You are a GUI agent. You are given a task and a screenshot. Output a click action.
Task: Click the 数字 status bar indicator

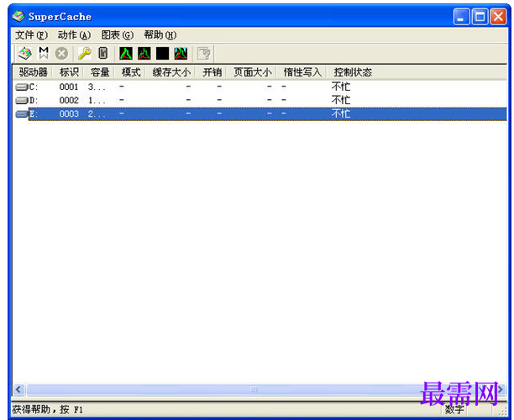coord(454,410)
